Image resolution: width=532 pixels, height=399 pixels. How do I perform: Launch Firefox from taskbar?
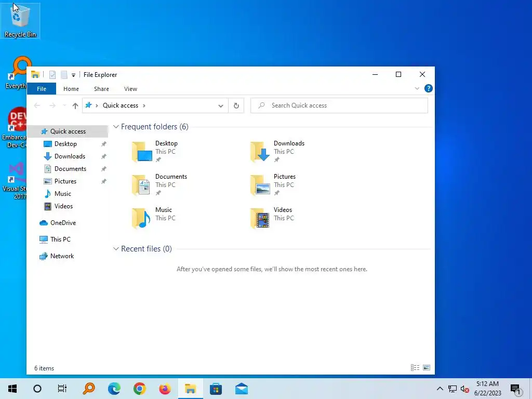coord(165,389)
